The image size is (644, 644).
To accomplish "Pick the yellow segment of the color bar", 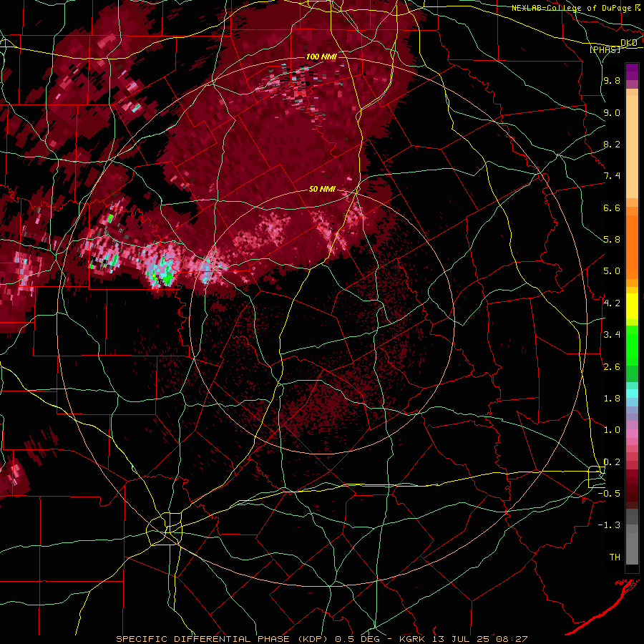I will tap(632, 306).
